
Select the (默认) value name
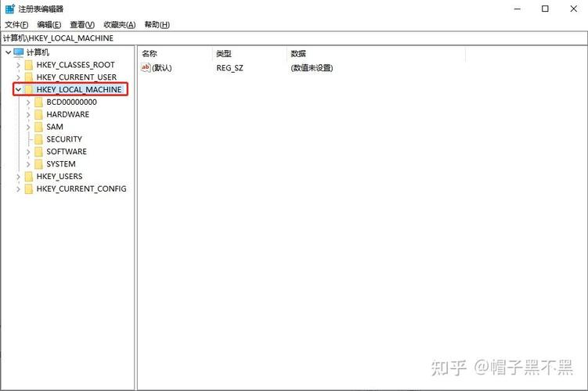click(162, 68)
